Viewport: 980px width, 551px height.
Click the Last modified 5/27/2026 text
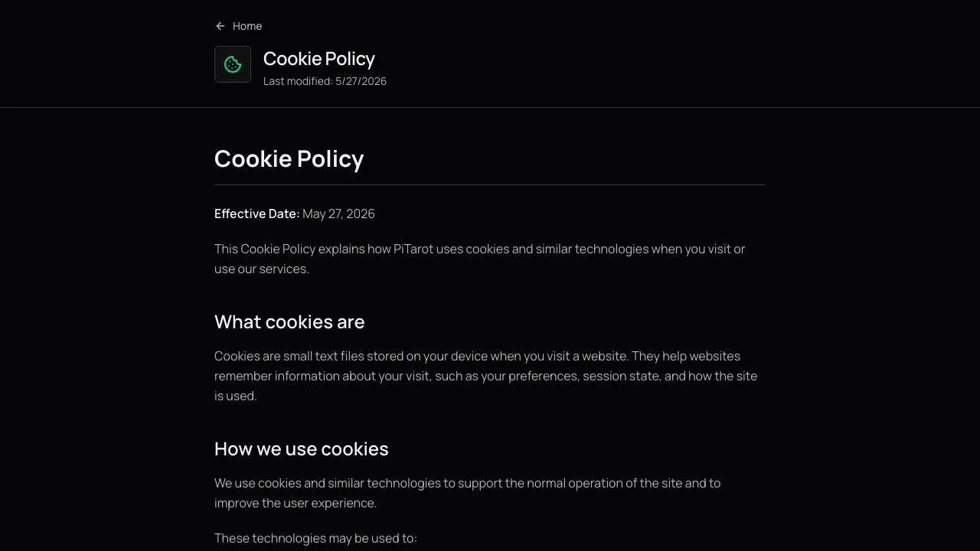[x=325, y=81]
